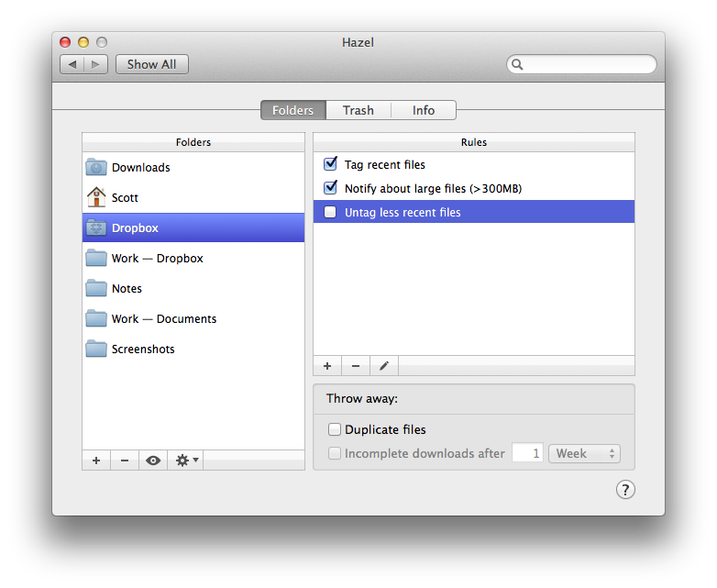Select the Work — Documents row
The image size is (717, 588).
[193, 318]
